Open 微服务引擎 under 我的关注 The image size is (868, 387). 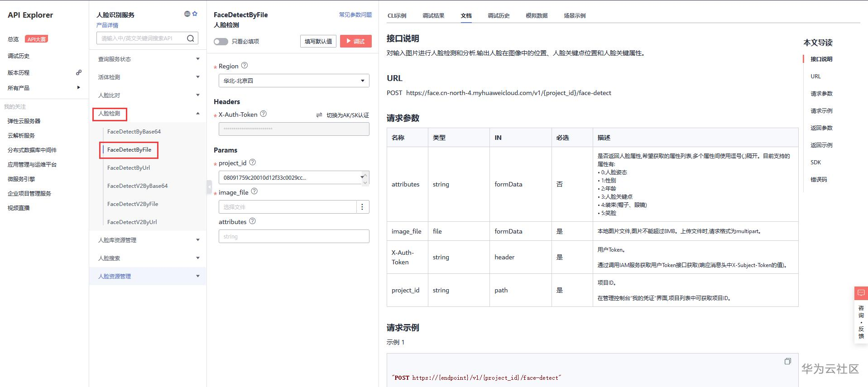coord(21,179)
